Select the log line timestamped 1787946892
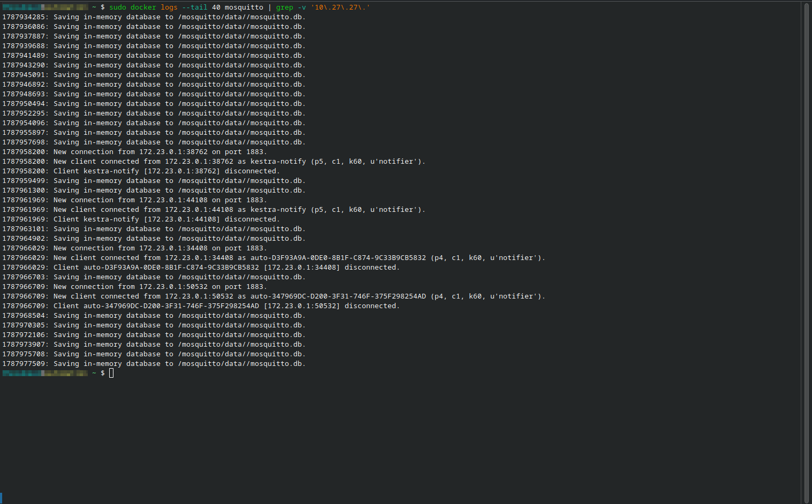The height and width of the screenshot is (504, 812). click(154, 85)
